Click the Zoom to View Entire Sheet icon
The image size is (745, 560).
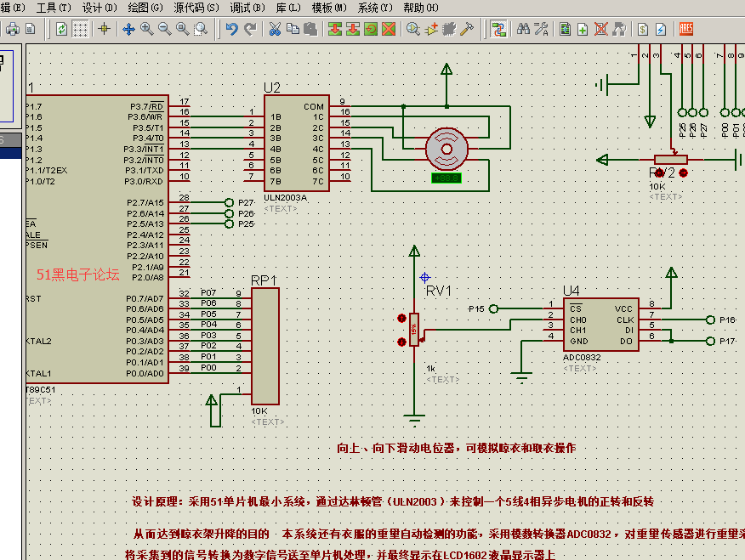[183, 30]
